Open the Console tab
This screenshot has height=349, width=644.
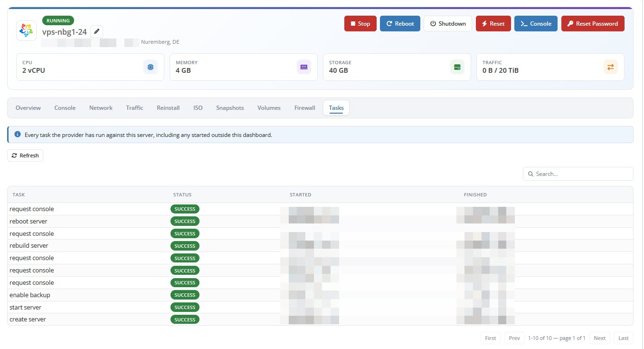(x=65, y=108)
